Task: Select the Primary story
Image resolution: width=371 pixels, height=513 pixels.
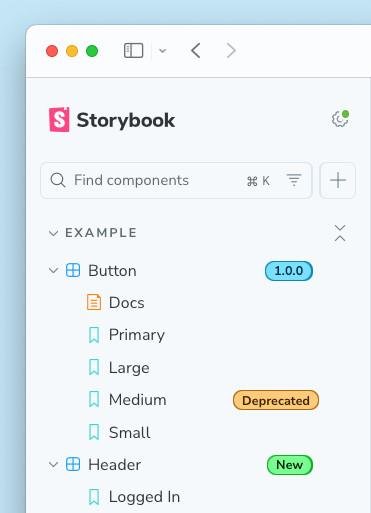Action: pyautogui.click(x=137, y=335)
